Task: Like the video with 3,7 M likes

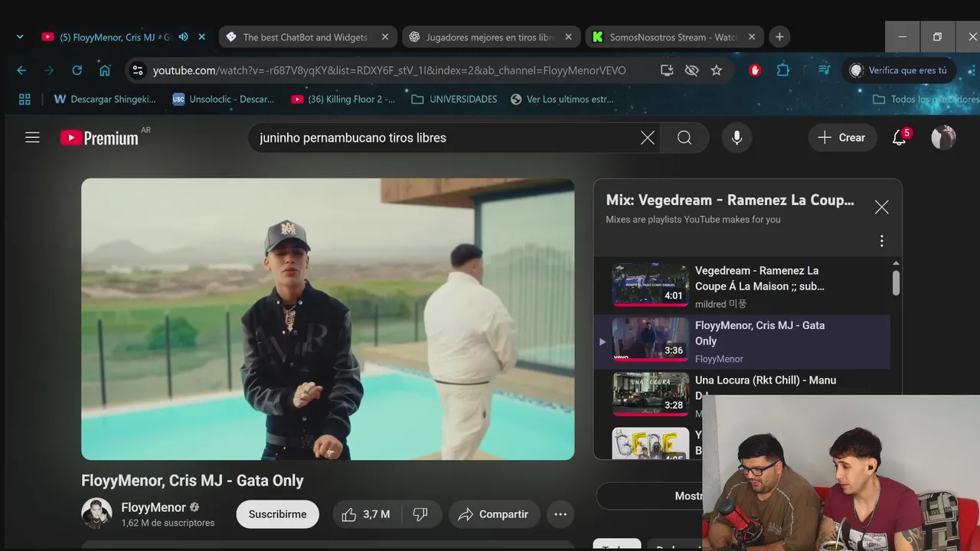Action: tap(366, 514)
